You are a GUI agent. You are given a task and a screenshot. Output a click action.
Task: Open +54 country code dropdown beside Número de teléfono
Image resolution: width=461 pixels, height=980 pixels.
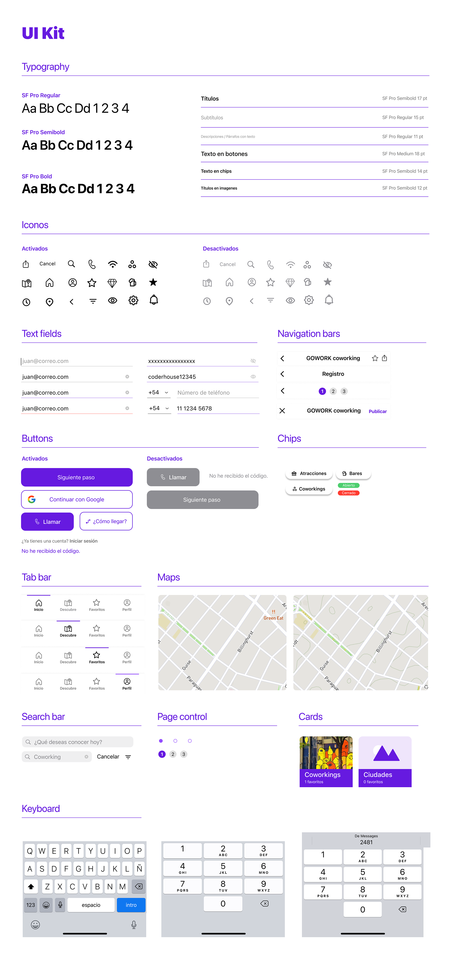(x=158, y=392)
